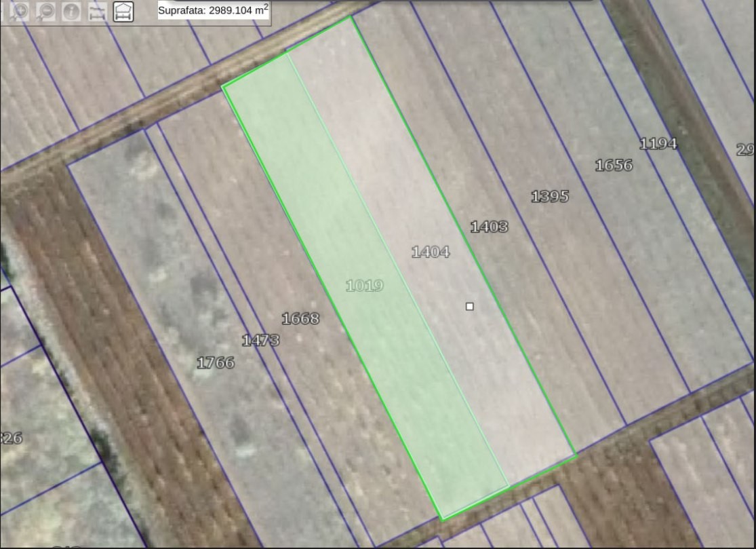Activate the info identify tool
This screenshot has width=756, height=549.
[71, 12]
